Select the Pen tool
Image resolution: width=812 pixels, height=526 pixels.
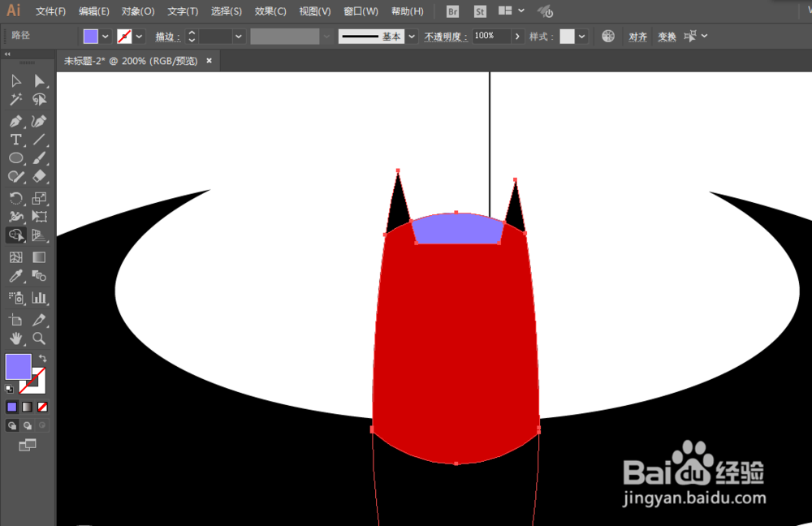15,121
